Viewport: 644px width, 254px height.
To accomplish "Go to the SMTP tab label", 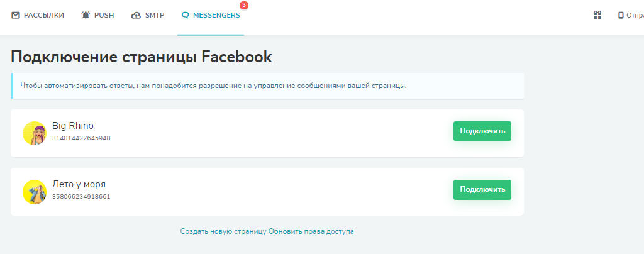I will tap(154, 15).
